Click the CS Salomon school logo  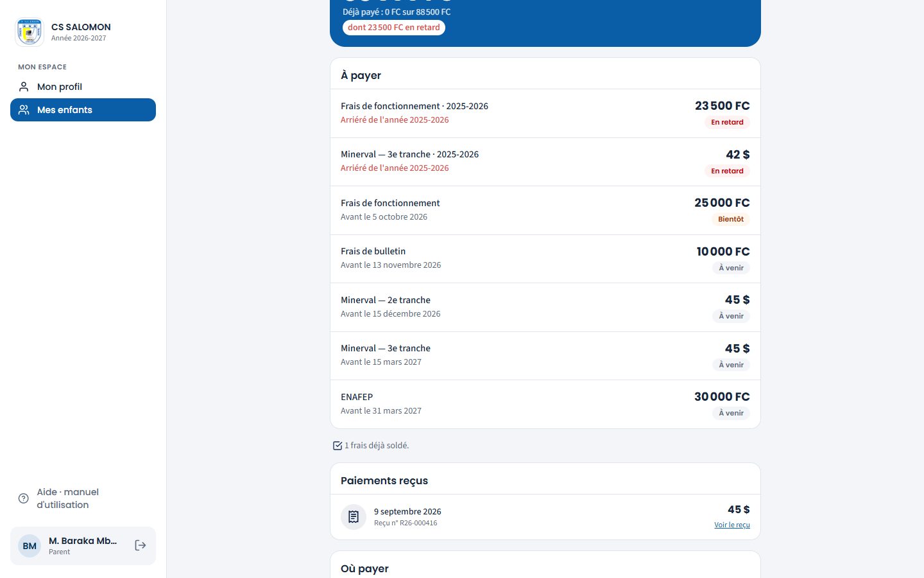pos(30,32)
